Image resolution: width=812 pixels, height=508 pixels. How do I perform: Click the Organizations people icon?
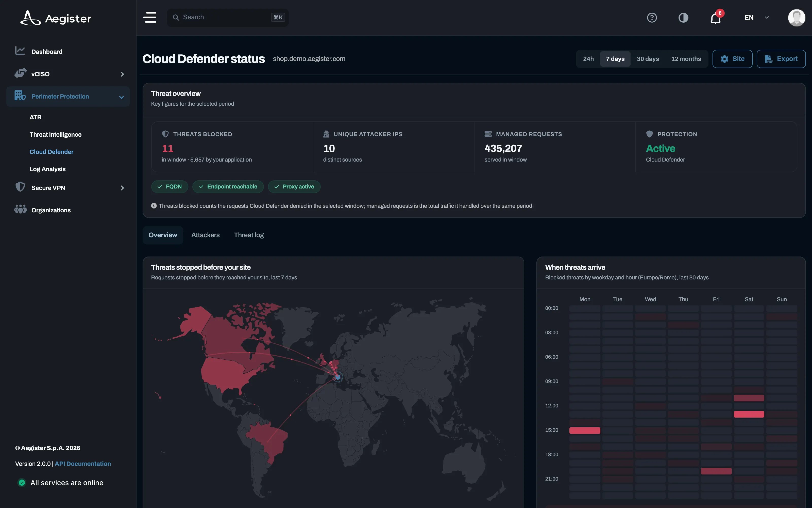[x=21, y=209]
